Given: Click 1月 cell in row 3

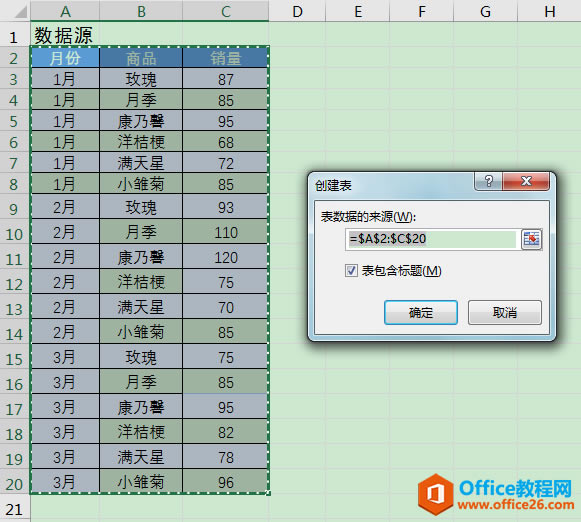Looking at the screenshot, I should coord(65,79).
